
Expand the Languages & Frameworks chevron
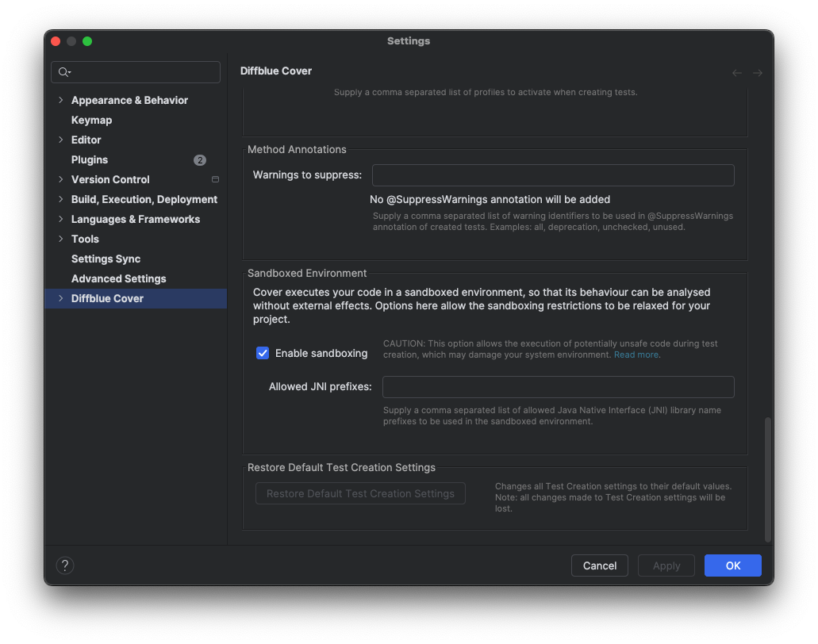pyautogui.click(x=61, y=220)
